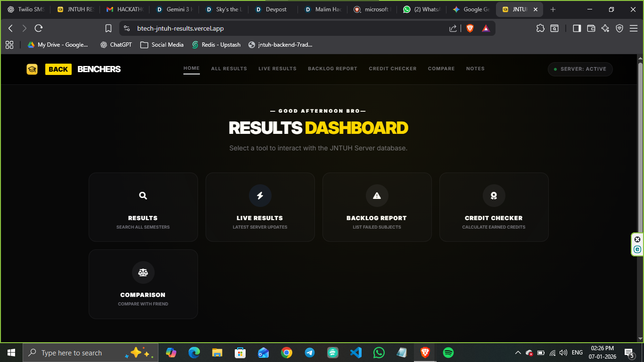Open the ChatGPT bookmark
The height and width of the screenshot is (362, 644).
pyautogui.click(x=116, y=45)
